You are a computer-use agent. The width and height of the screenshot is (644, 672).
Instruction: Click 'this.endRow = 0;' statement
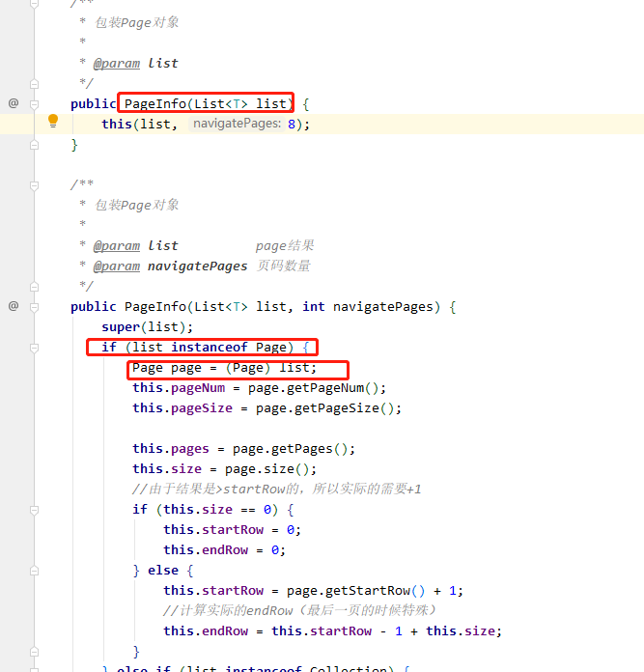[x=224, y=550]
